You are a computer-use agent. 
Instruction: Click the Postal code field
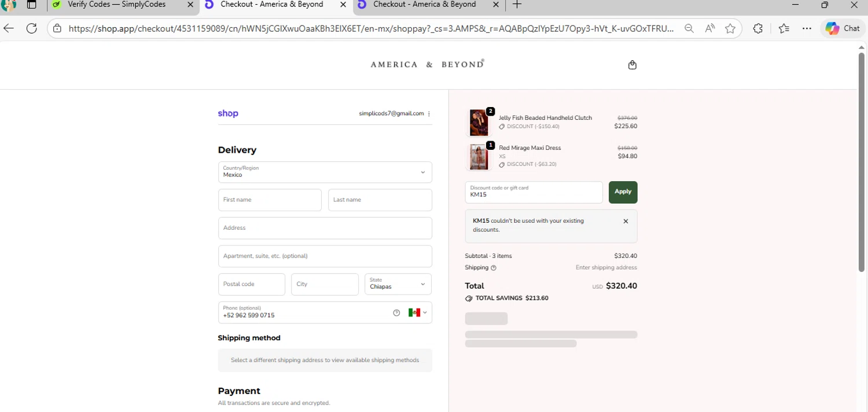pyautogui.click(x=252, y=284)
